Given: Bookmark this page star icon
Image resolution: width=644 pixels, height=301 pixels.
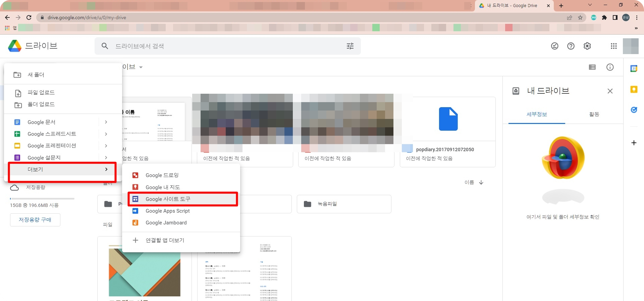Looking at the screenshot, I should click(580, 17).
